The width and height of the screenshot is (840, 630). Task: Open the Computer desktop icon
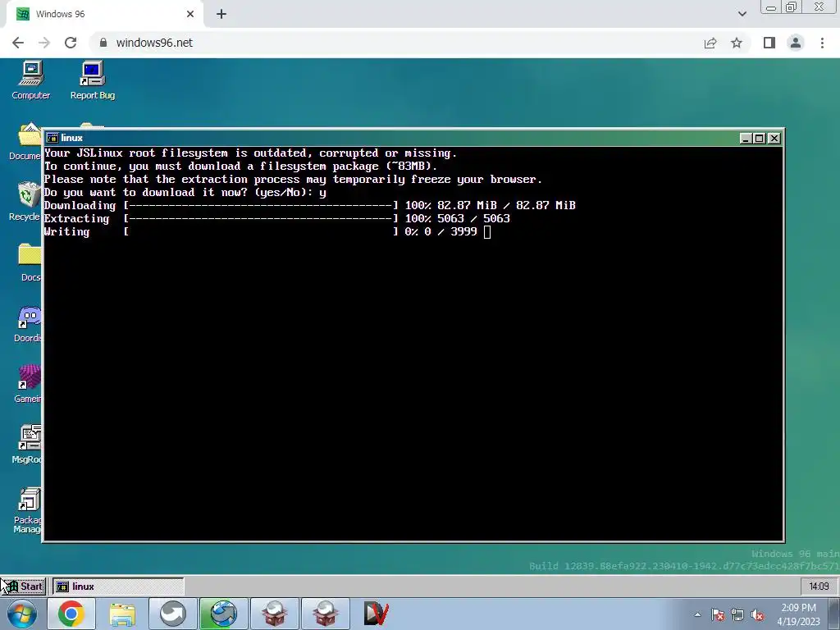(x=31, y=80)
